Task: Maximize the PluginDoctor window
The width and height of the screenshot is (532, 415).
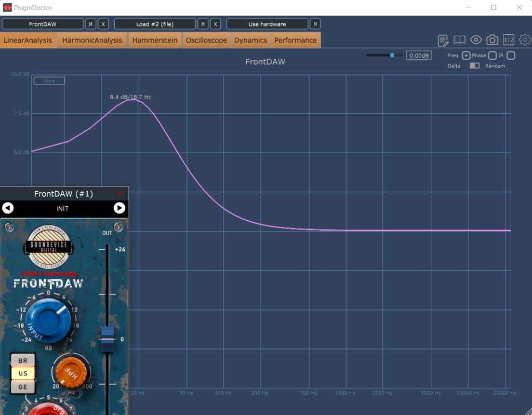Action: pos(494,7)
